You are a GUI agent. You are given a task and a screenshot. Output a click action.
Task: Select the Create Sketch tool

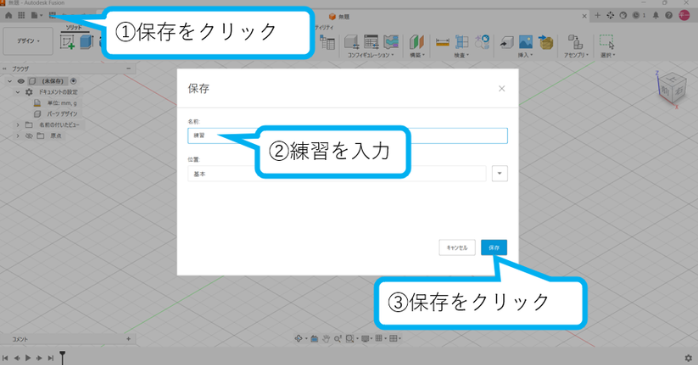click(x=68, y=42)
